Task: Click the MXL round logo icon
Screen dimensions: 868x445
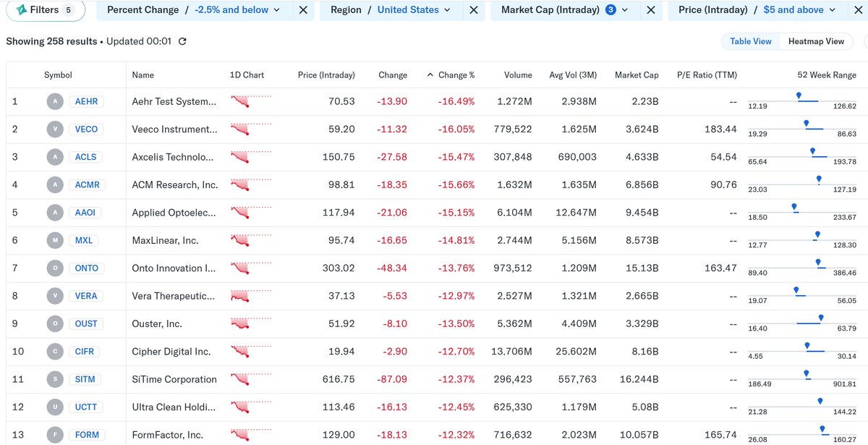Action: (54, 240)
